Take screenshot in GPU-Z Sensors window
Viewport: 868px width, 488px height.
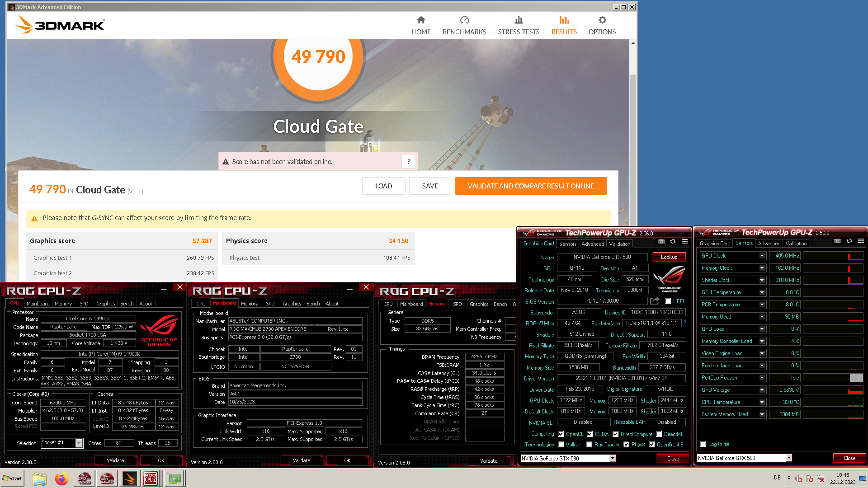[x=838, y=241]
